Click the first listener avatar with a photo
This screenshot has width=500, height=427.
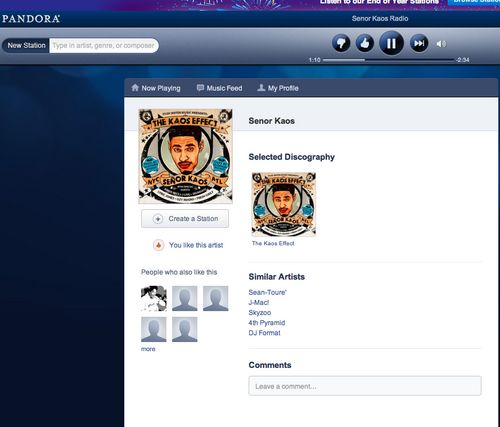[154, 298]
